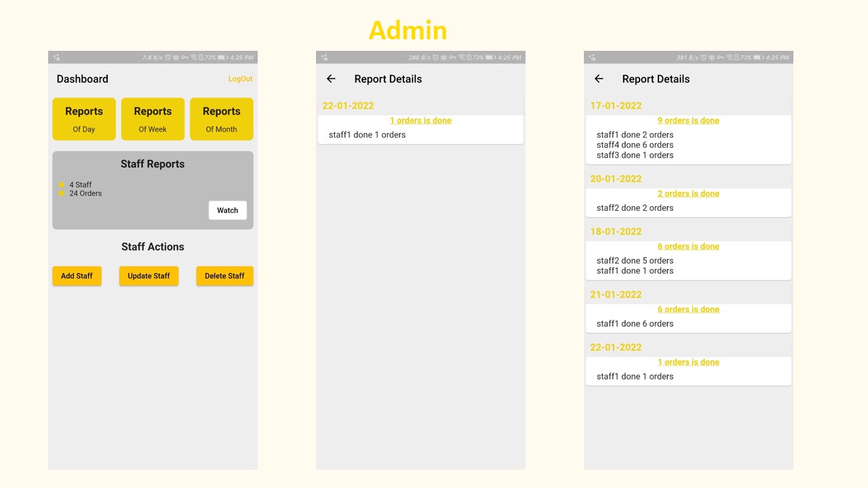Click 'staff3 done 1 orders' row
The width and height of the screenshot is (868, 488).
click(635, 155)
